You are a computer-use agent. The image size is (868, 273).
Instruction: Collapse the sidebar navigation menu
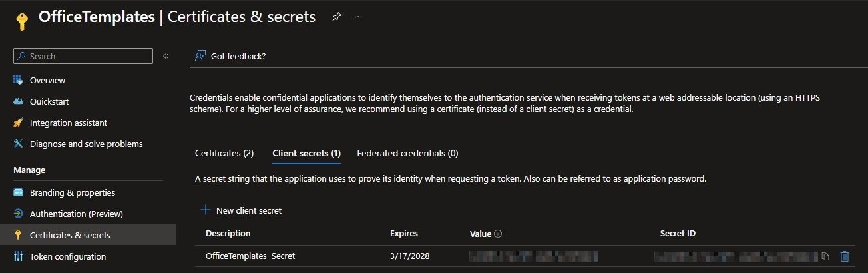pos(166,56)
